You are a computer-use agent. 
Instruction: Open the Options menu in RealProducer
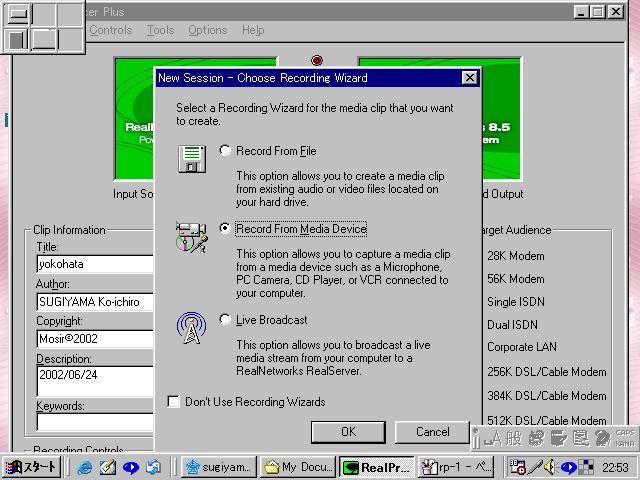207,30
